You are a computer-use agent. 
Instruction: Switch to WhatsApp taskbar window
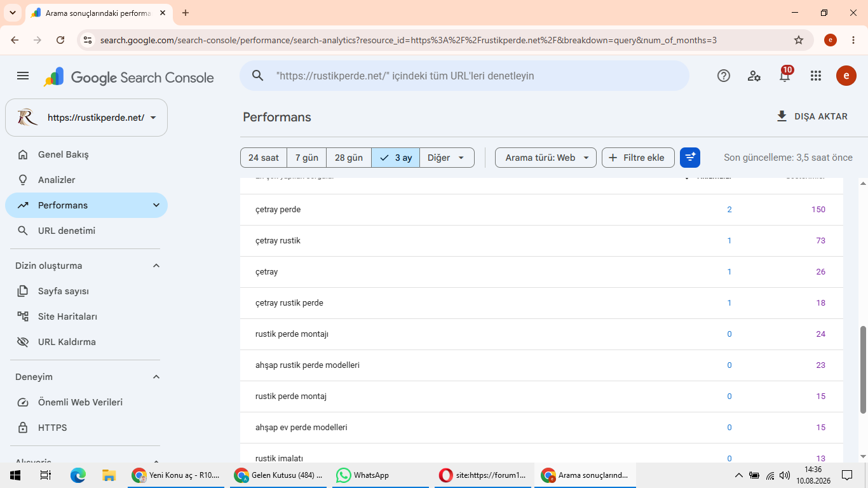[x=379, y=475]
